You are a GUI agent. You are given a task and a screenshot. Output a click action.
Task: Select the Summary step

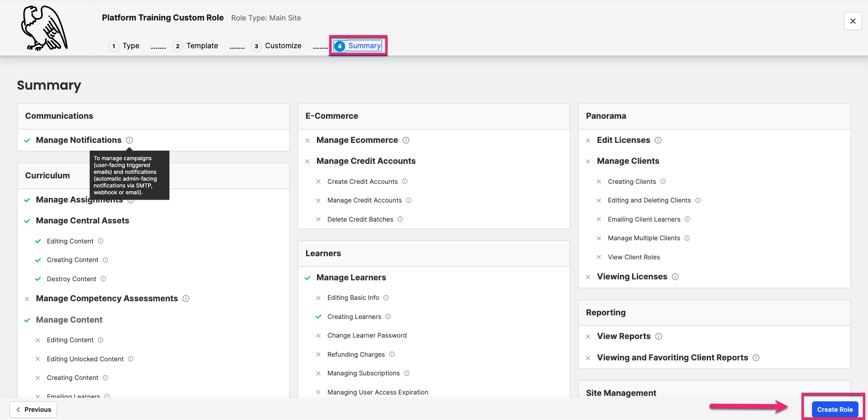point(358,46)
